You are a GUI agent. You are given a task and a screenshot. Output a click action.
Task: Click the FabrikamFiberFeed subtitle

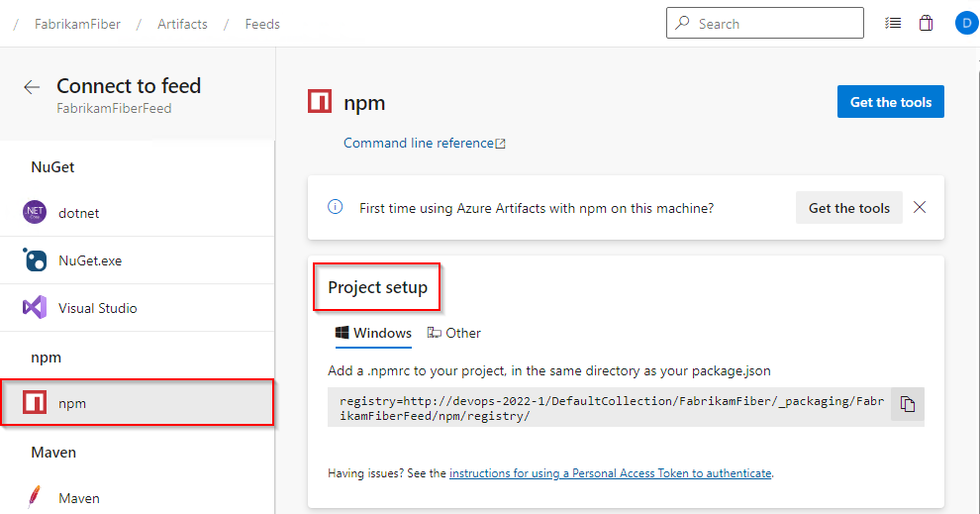pos(114,108)
